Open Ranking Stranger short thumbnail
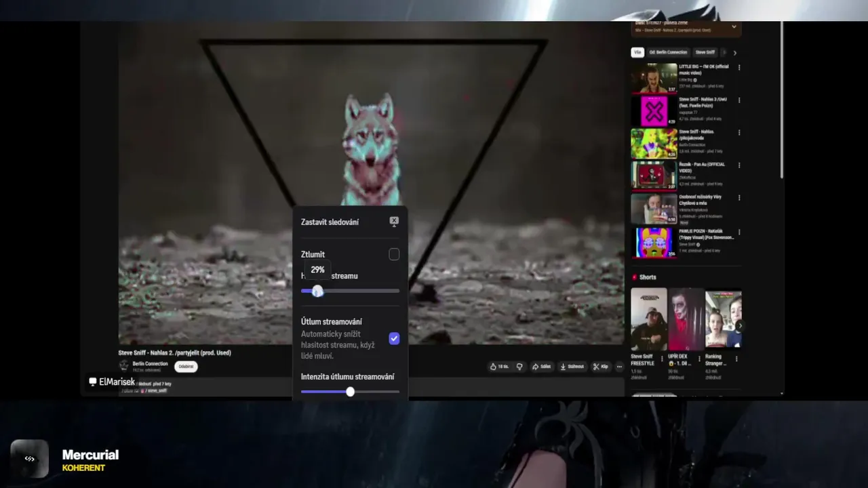Viewport: 868px width, 488px height. tap(724, 319)
